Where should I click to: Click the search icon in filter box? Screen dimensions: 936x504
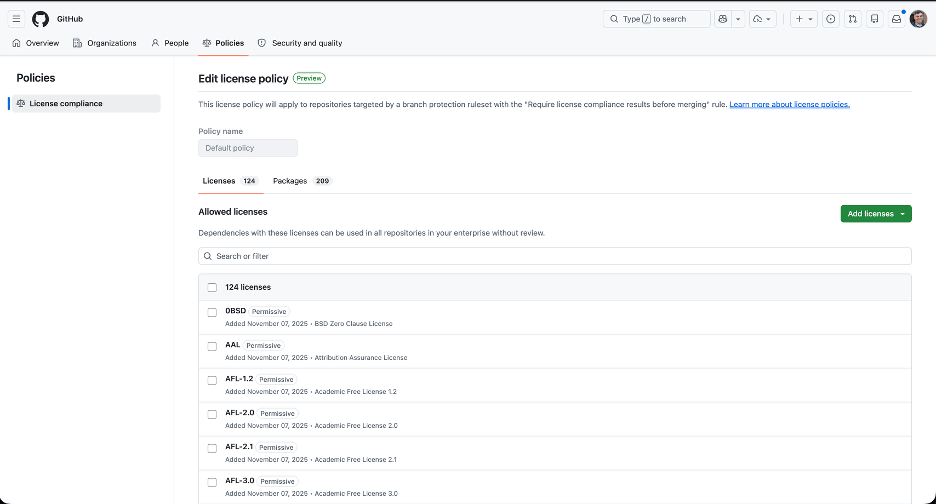coord(208,256)
